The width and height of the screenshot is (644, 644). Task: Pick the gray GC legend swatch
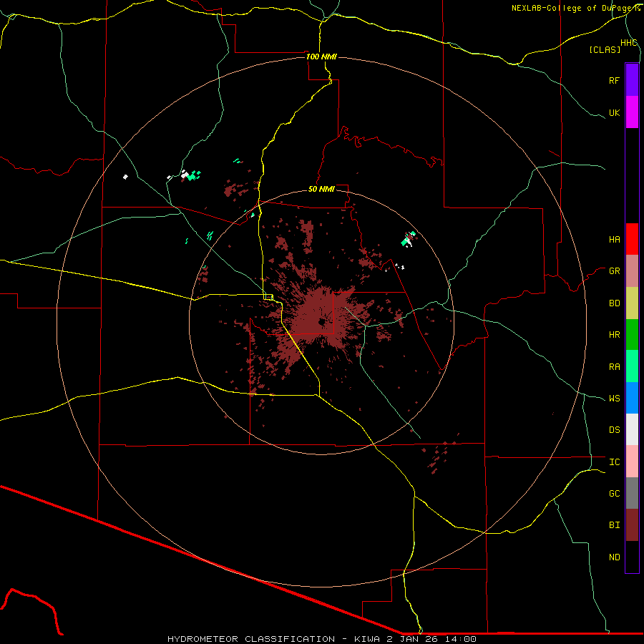(632, 493)
